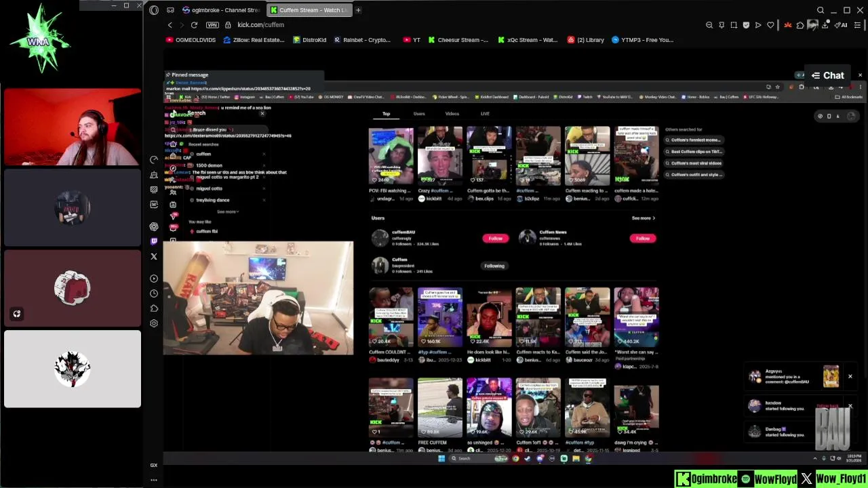The width and height of the screenshot is (868, 488).
Task: Open the profile avatar in toolbar
Action: 812,25
